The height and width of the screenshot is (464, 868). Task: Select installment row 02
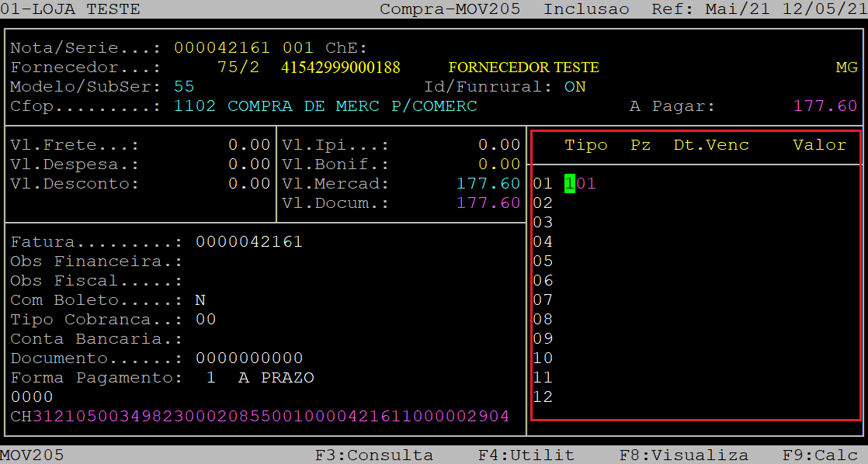[543, 203]
